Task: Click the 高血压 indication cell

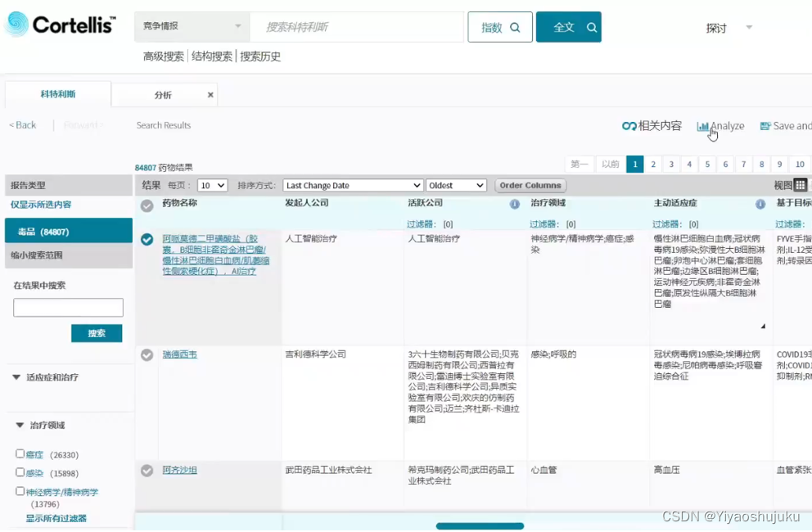Action: (666, 471)
